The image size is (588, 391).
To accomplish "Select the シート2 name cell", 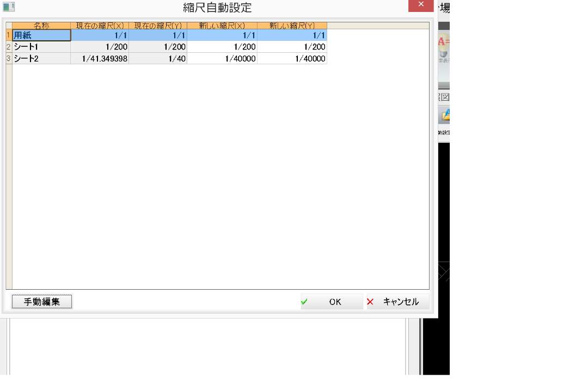I will (41, 58).
